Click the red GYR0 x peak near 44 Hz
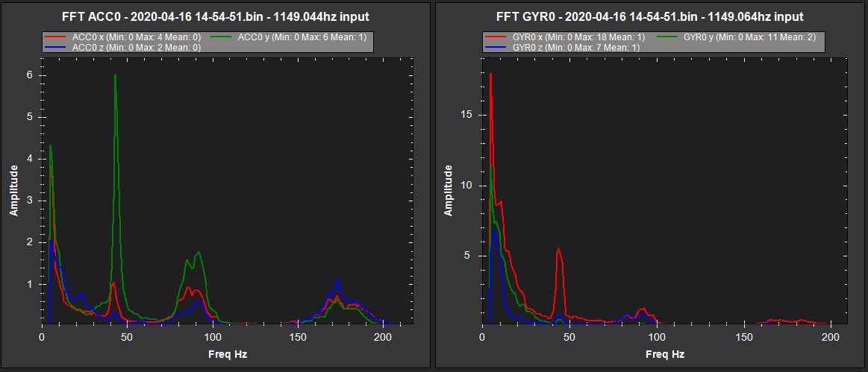This screenshot has width=868, height=372. click(558, 249)
